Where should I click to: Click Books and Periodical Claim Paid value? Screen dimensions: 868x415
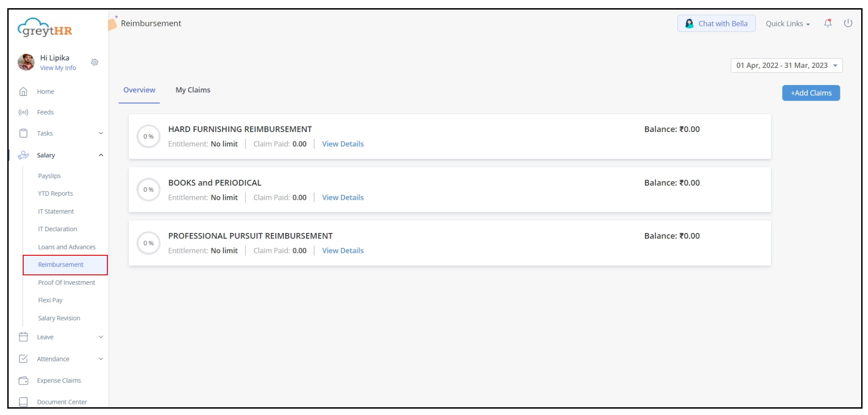click(299, 197)
